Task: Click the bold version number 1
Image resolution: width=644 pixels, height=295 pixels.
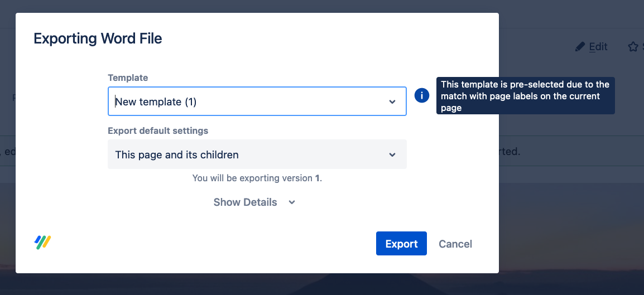Action: [318, 178]
